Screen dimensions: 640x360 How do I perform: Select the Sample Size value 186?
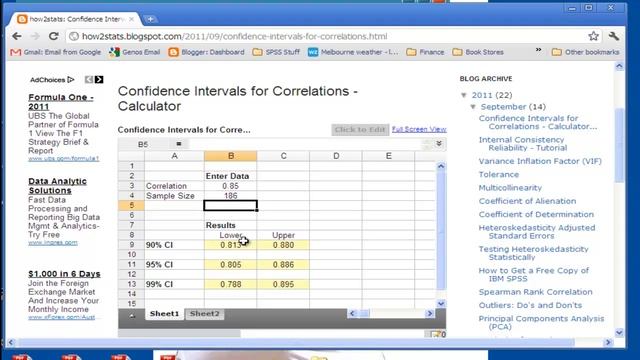tap(231, 196)
